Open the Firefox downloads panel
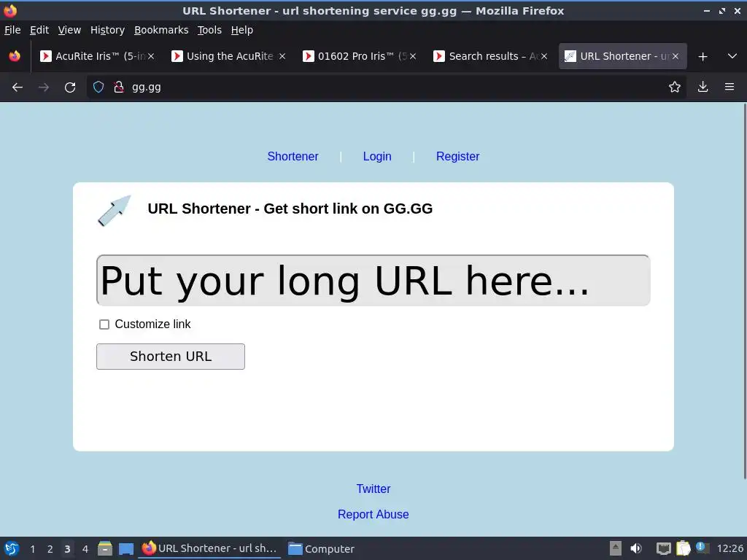This screenshot has width=747, height=560. click(703, 87)
